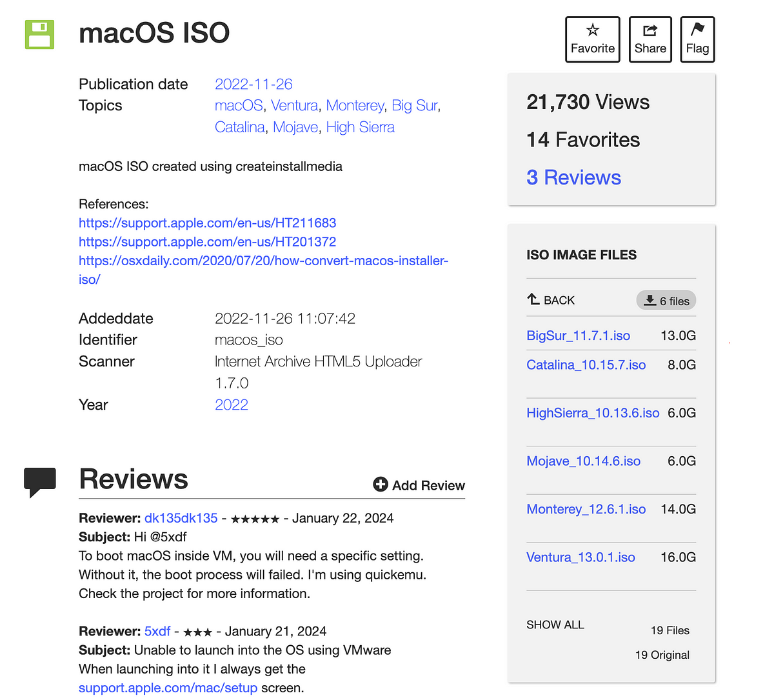This screenshot has height=700, width=774.
Task: Click the green floppy disk software icon
Action: coord(39,34)
